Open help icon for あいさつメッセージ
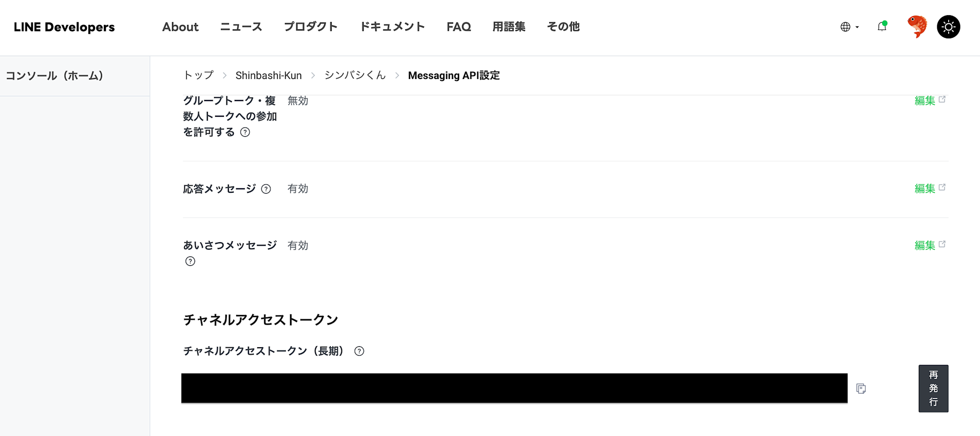 190,261
